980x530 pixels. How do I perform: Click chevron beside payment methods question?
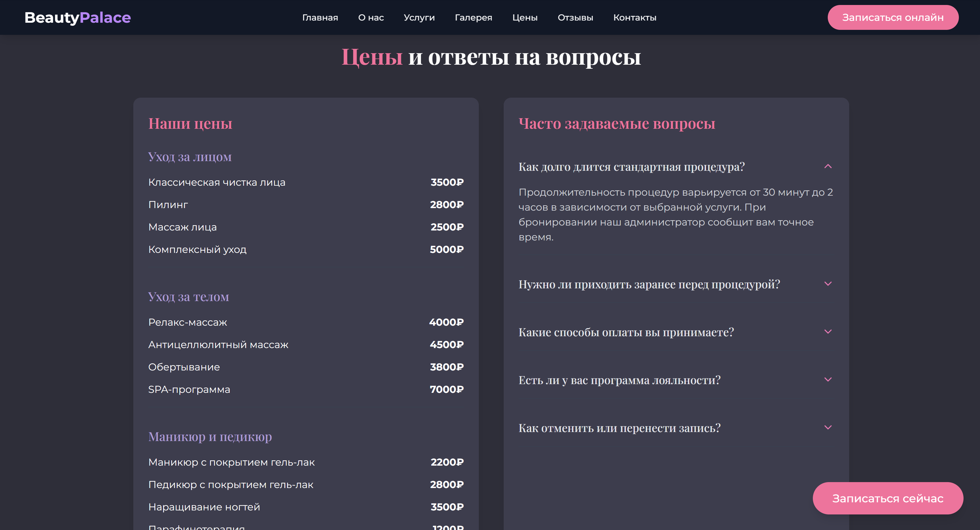point(828,332)
